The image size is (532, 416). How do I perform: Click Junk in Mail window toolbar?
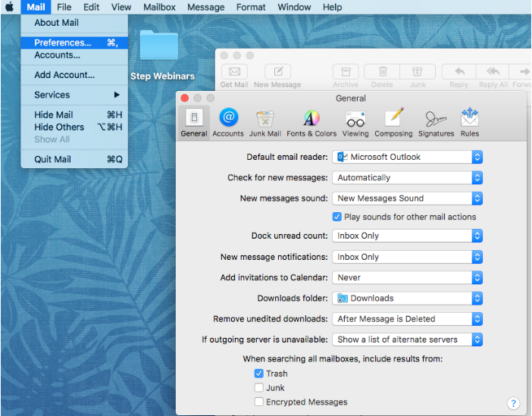[x=418, y=77]
